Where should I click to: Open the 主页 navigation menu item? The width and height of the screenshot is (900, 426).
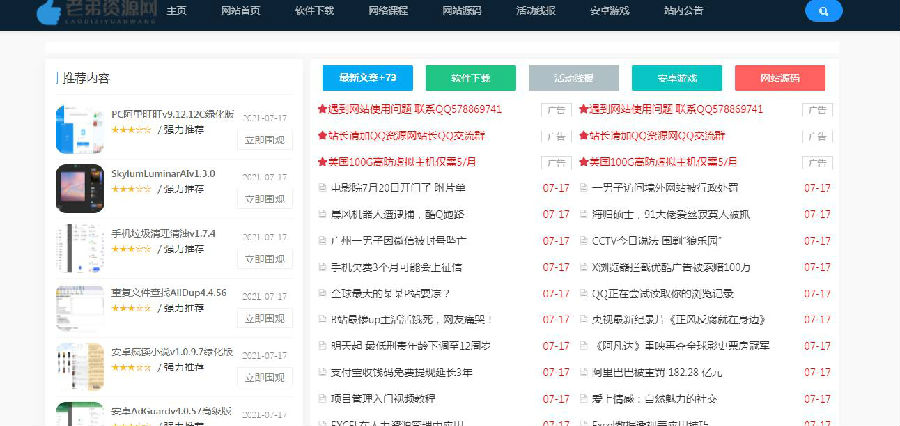tap(176, 11)
